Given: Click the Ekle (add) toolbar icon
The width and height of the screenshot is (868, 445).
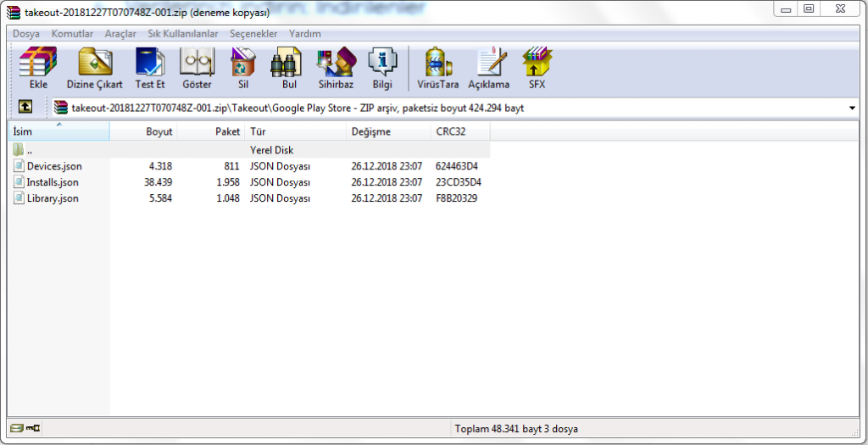Looking at the screenshot, I should 38,61.
